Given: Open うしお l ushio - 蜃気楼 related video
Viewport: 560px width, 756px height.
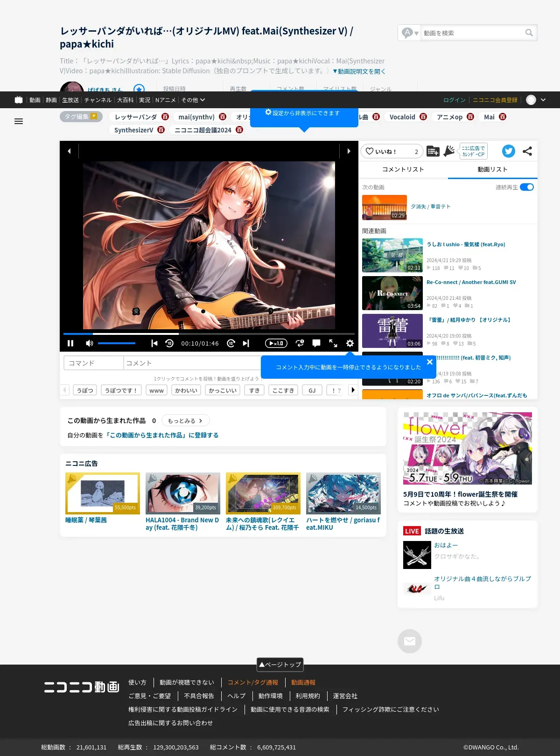Looking at the screenshot, I should [466, 244].
